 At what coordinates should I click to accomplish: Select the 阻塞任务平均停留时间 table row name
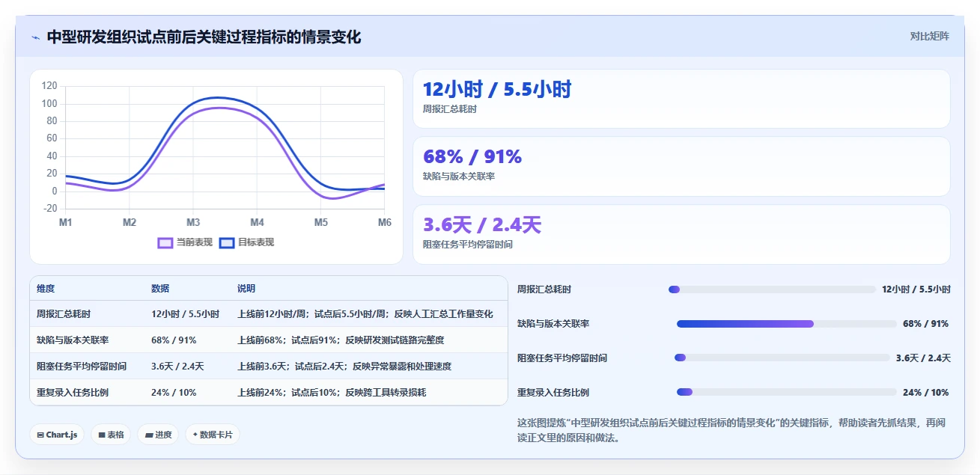[x=82, y=367]
